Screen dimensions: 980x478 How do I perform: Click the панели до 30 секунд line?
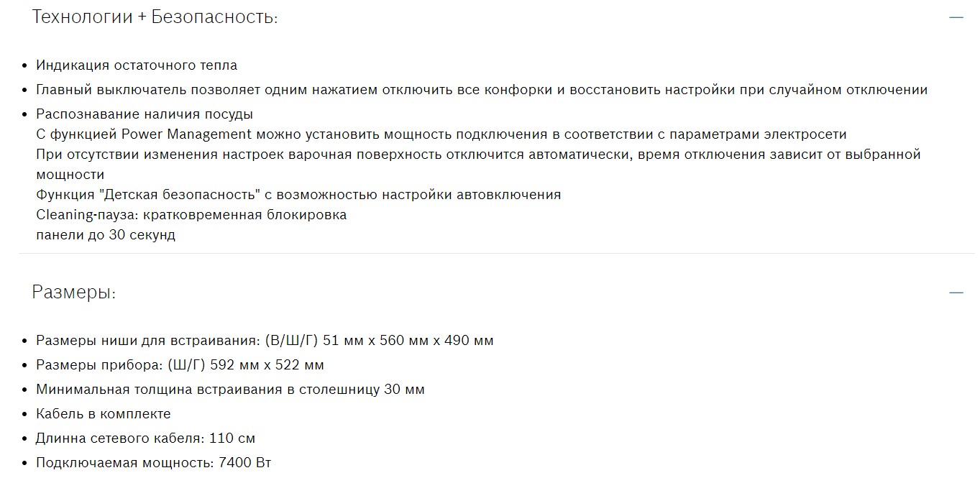pyautogui.click(x=106, y=235)
